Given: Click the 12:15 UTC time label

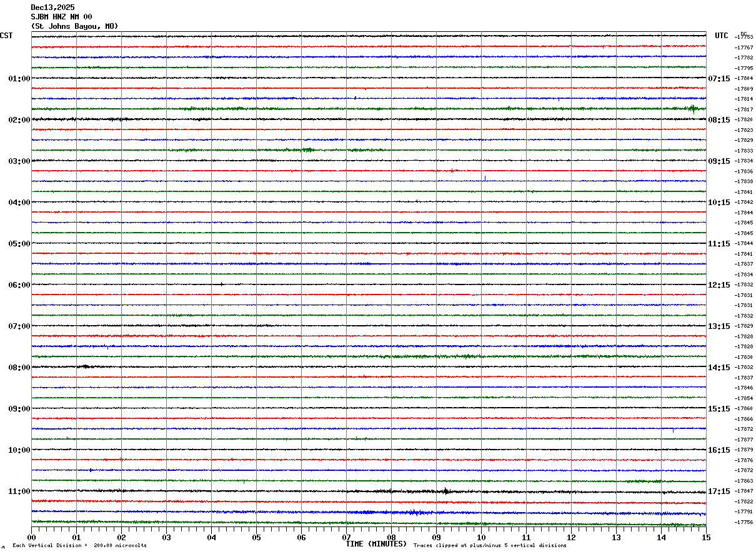Looking at the screenshot, I should pyautogui.click(x=719, y=285).
